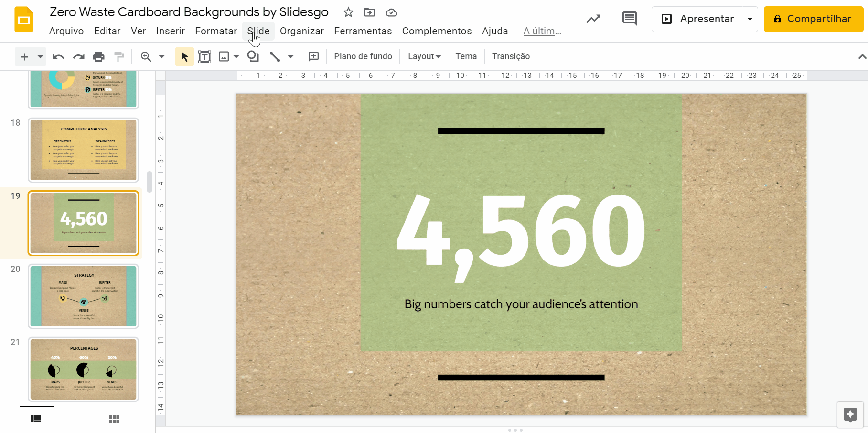The height and width of the screenshot is (433, 868).
Task: Select slide 19 thumbnail with 4,560
Action: tap(84, 223)
